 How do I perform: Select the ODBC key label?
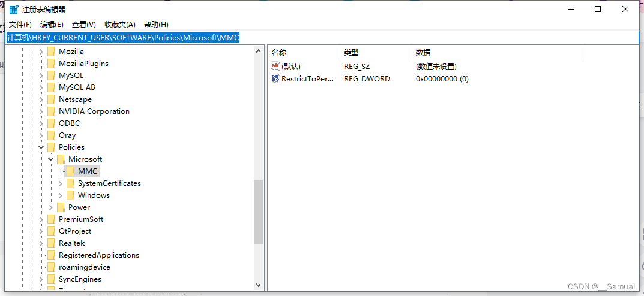point(70,123)
